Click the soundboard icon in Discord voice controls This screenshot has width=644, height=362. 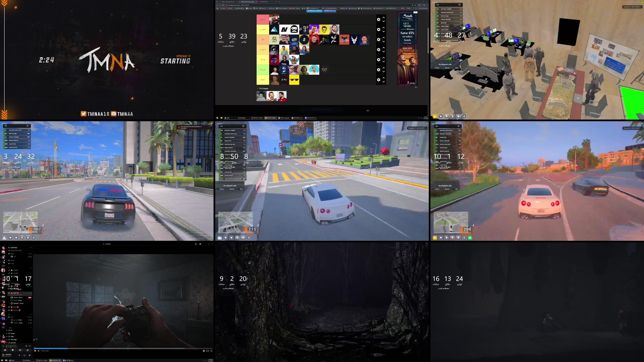pyautogui.click(x=27, y=350)
